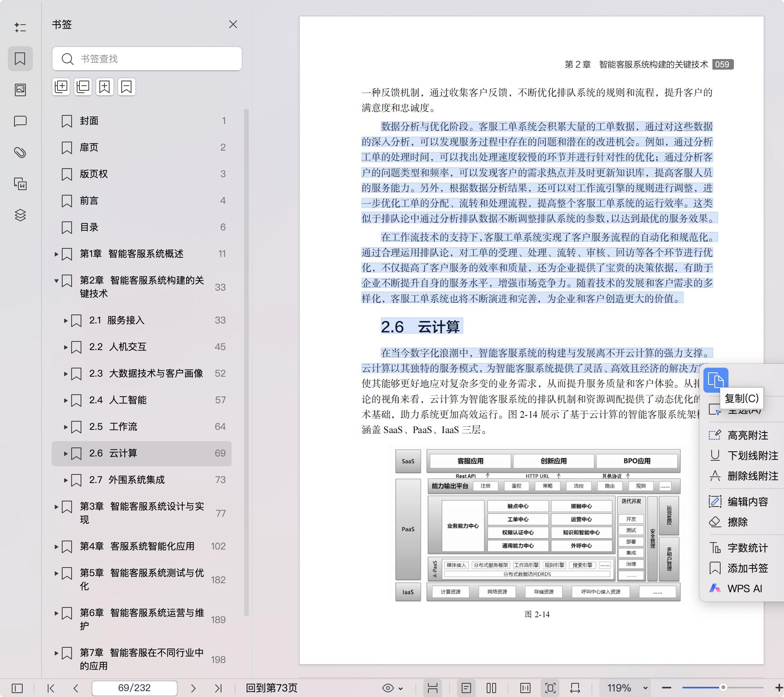Open the attachments panel via paperclip icon
Viewport: 784px width, 697px height.
click(x=20, y=152)
